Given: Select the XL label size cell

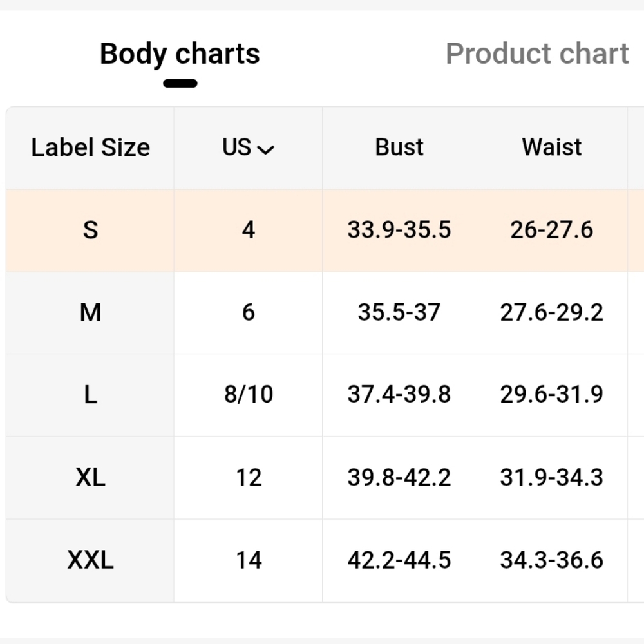Looking at the screenshot, I should coord(90,478).
